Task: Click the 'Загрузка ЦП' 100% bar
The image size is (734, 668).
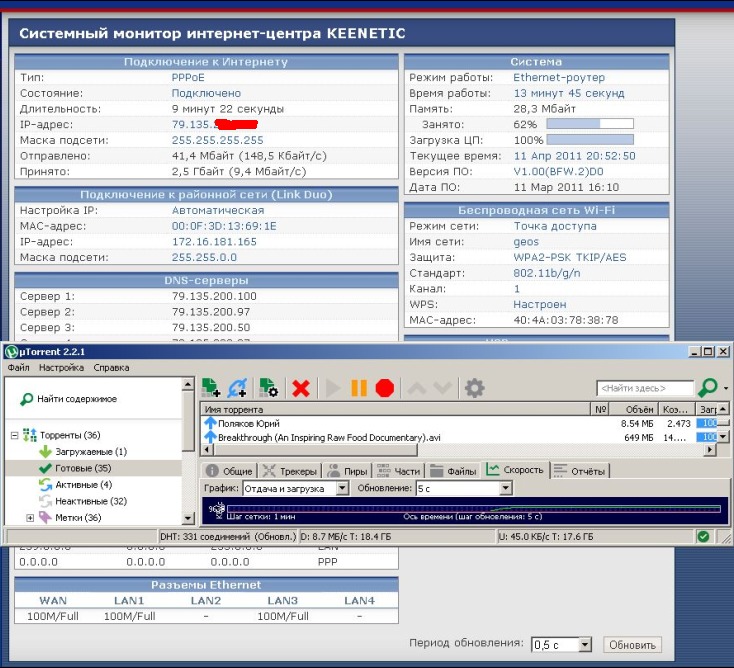Action: (x=590, y=139)
